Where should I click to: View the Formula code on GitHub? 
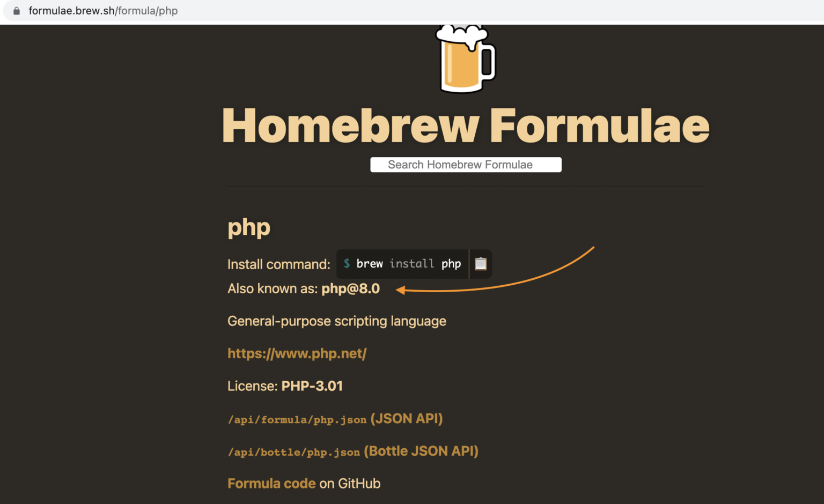click(271, 483)
